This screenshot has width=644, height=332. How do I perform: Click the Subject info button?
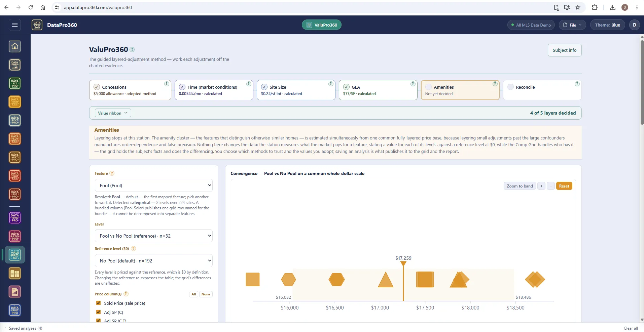[565, 50]
